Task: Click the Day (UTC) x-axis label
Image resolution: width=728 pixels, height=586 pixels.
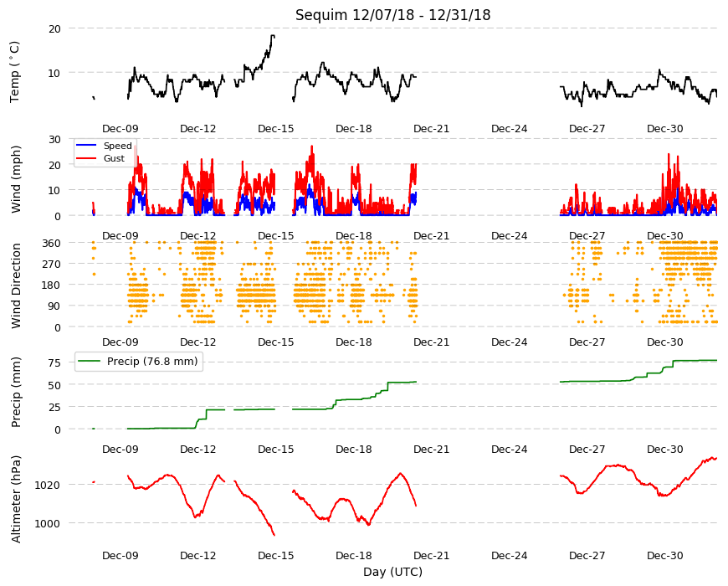Action: (392, 572)
